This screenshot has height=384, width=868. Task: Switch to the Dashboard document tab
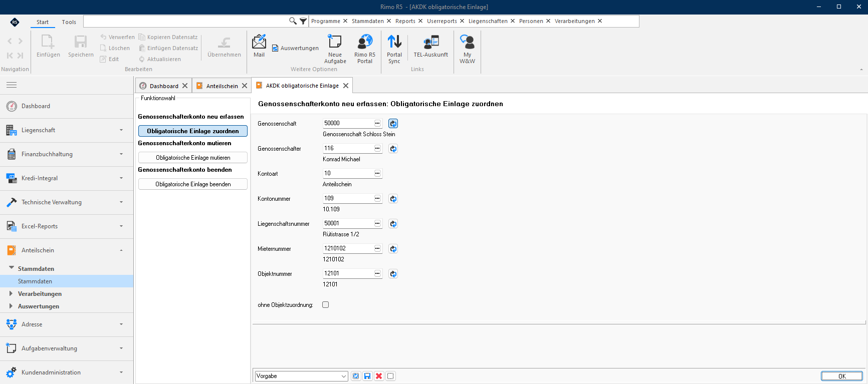tap(163, 86)
